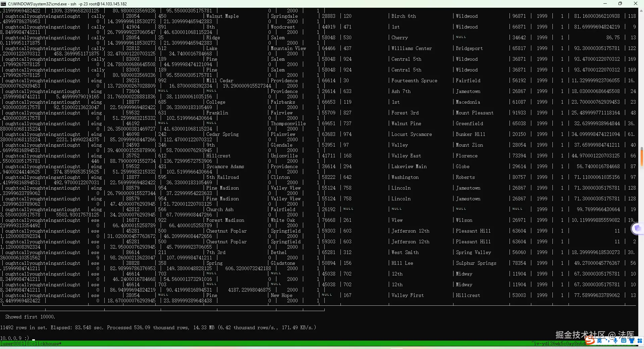Select the 'Valley East' cell

[406, 156]
